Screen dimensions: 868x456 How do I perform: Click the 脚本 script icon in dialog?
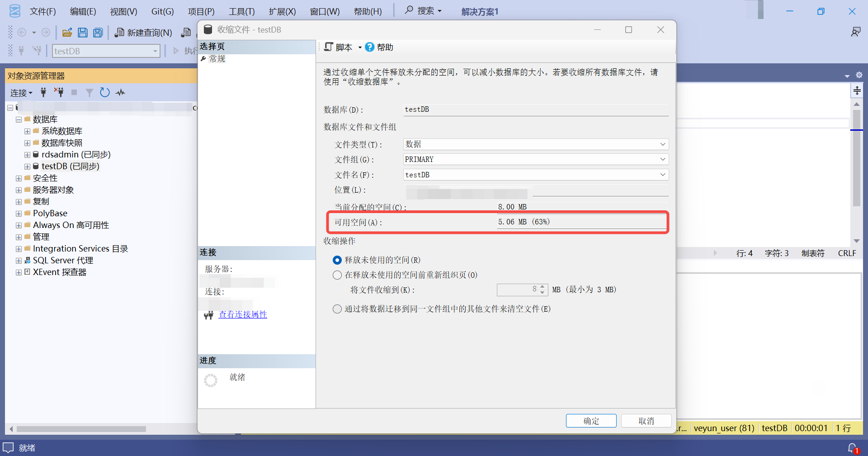click(x=329, y=47)
